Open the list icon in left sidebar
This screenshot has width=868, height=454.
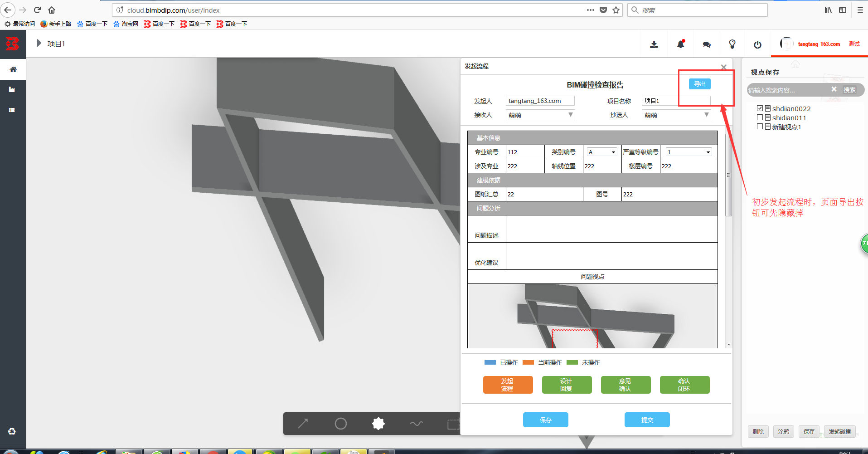[x=12, y=110]
